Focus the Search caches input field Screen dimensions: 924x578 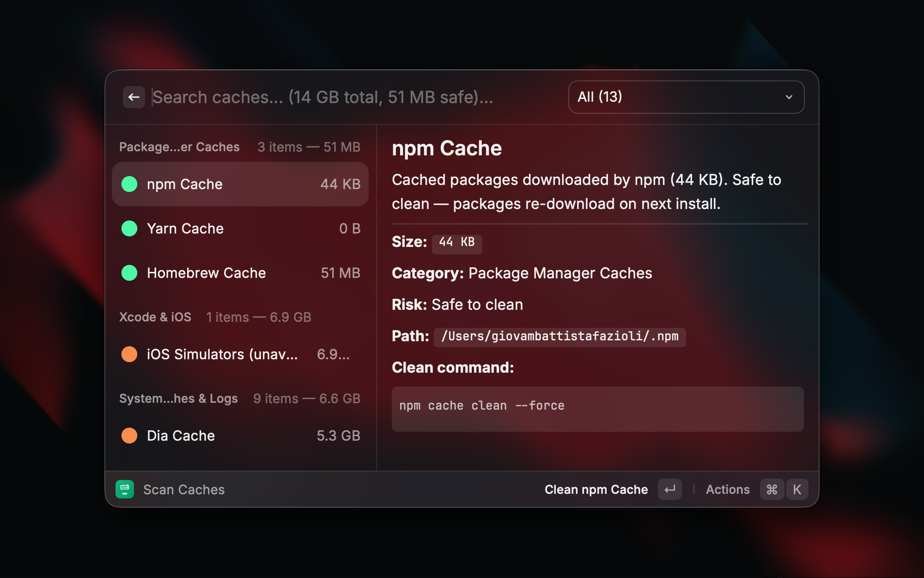point(351,97)
